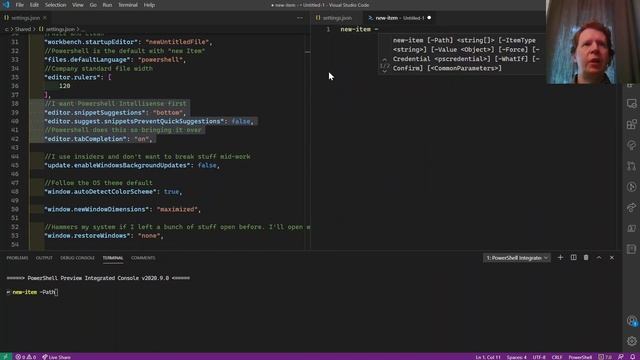Click the "editor.tabCompletion" setting line
Viewport: 640px width, 360px height.
[98, 139]
